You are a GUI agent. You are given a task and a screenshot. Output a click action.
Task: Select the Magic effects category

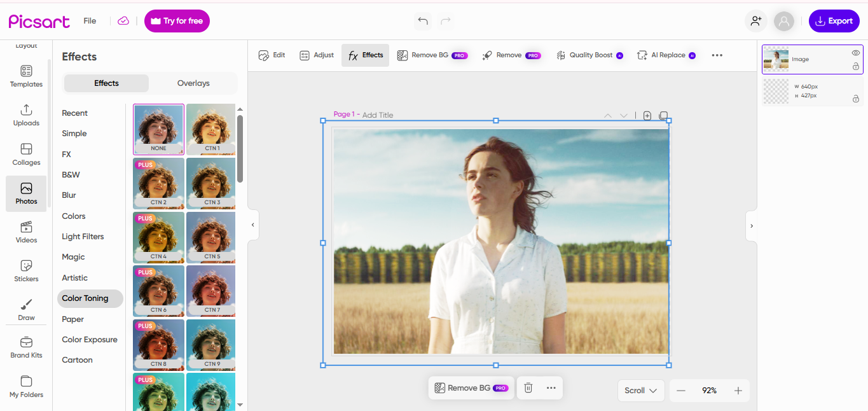click(74, 257)
